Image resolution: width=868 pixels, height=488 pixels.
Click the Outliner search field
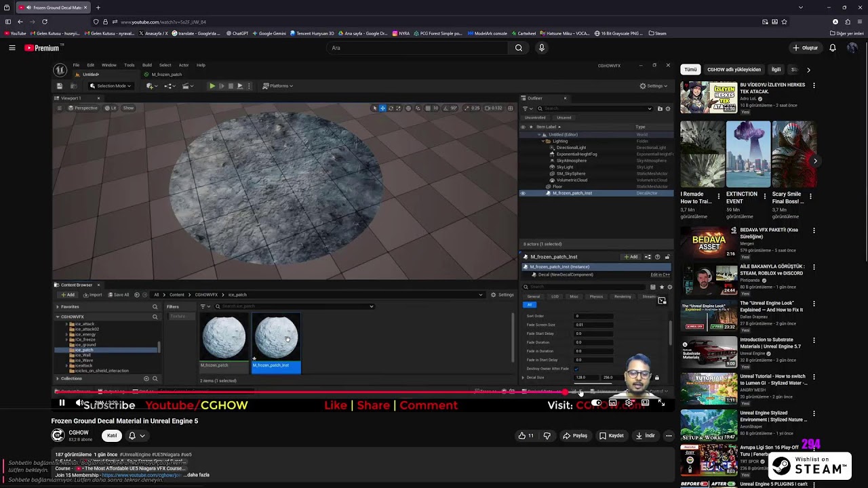point(595,108)
